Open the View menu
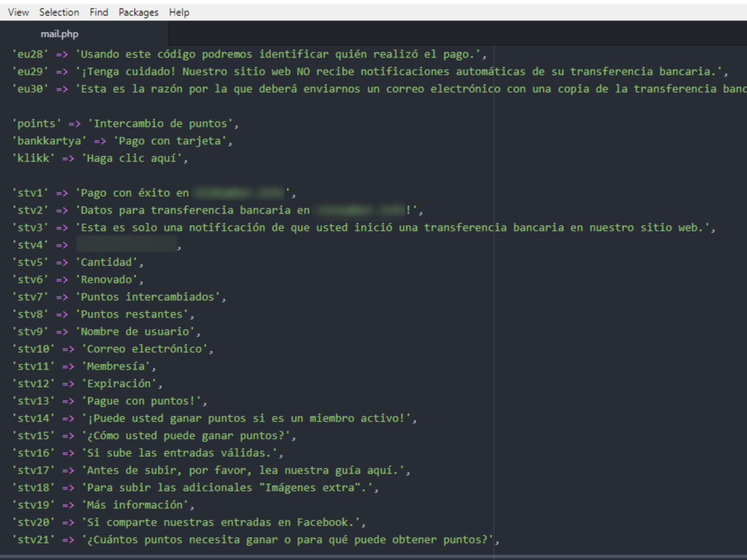The image size is (747, 560). point(18,13)
